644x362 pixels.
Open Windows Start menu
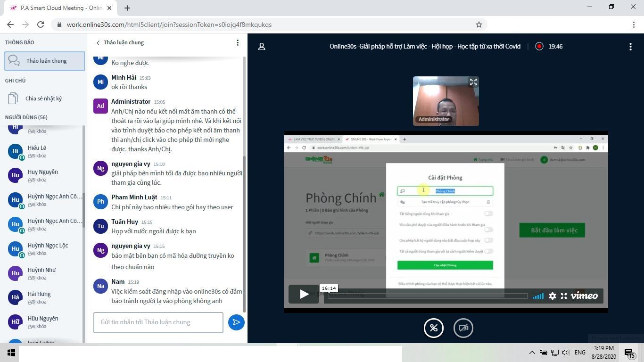[11, 353]
